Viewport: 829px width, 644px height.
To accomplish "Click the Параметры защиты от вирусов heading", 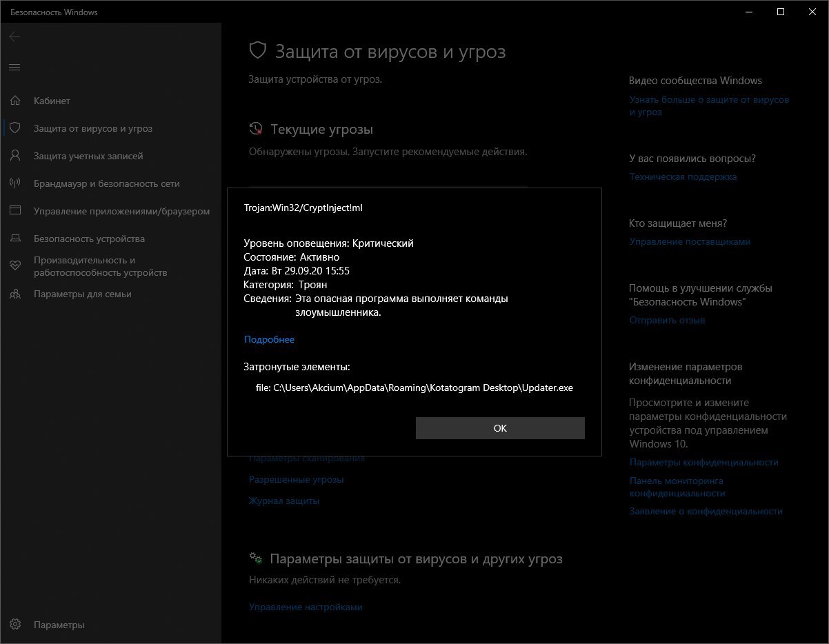I will (416, 559).
